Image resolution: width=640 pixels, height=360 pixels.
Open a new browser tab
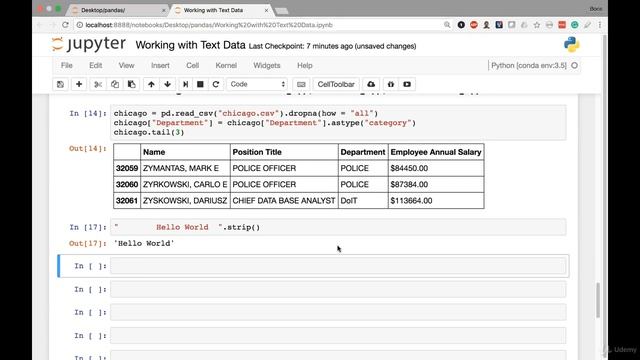click(282, 10)
